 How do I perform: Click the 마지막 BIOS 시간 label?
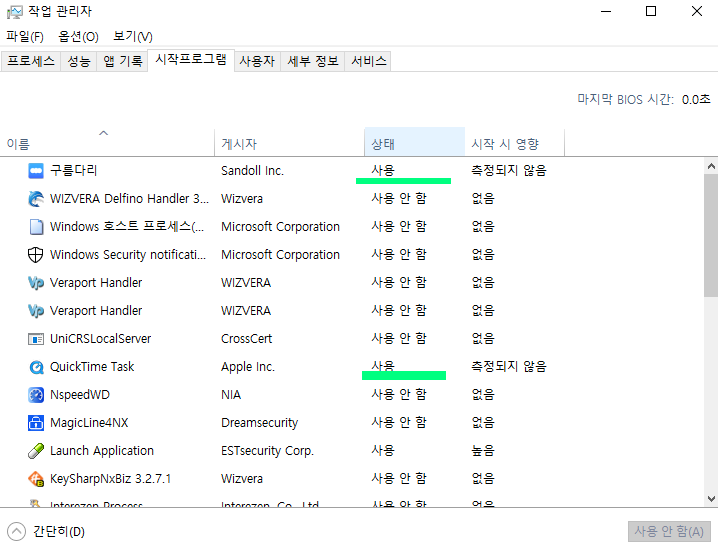[x=626, y=99]
